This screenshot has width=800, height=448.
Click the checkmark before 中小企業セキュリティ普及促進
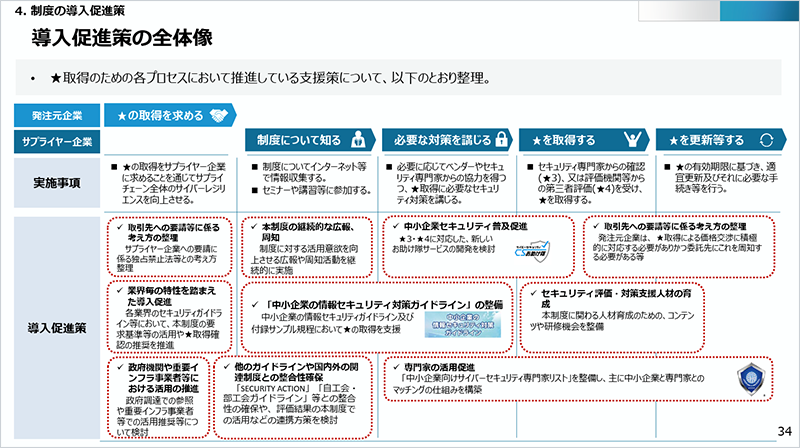click(x=396, y=226)
